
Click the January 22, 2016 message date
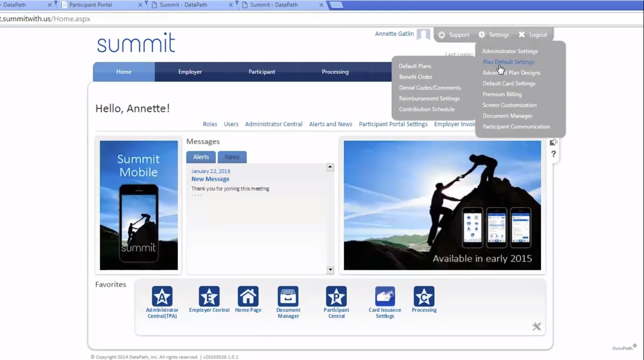(211, 171)
